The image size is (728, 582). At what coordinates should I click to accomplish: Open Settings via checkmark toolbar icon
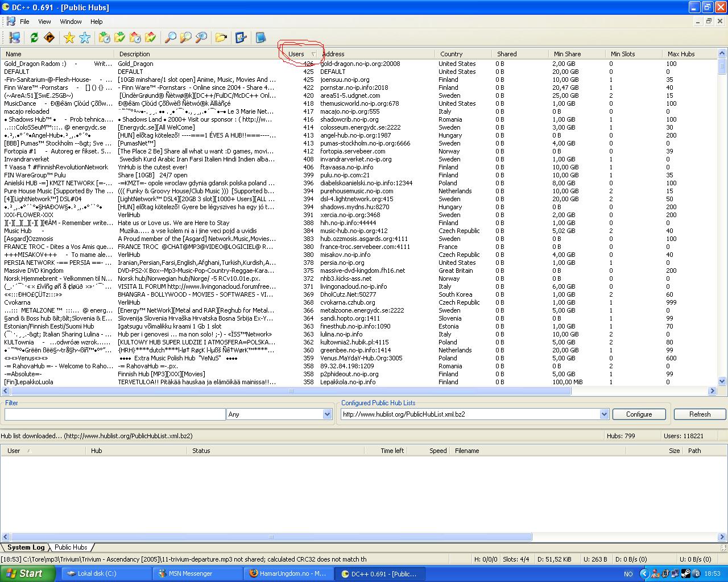(x=241, y=38)
